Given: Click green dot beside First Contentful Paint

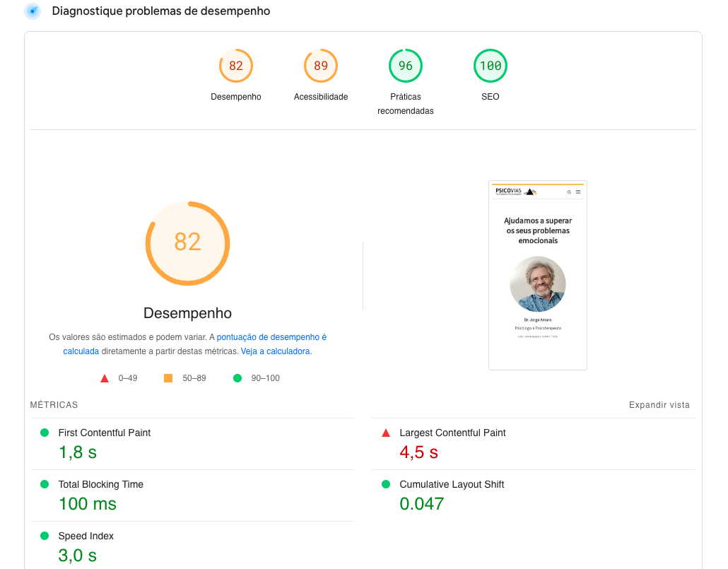Looking at the screenshot, I should [x=45, y=433].
